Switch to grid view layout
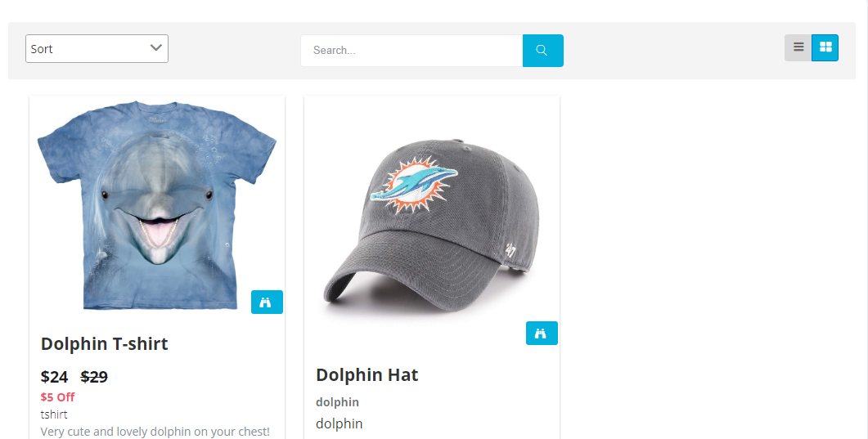868x439 pixels. pos(825,47)
